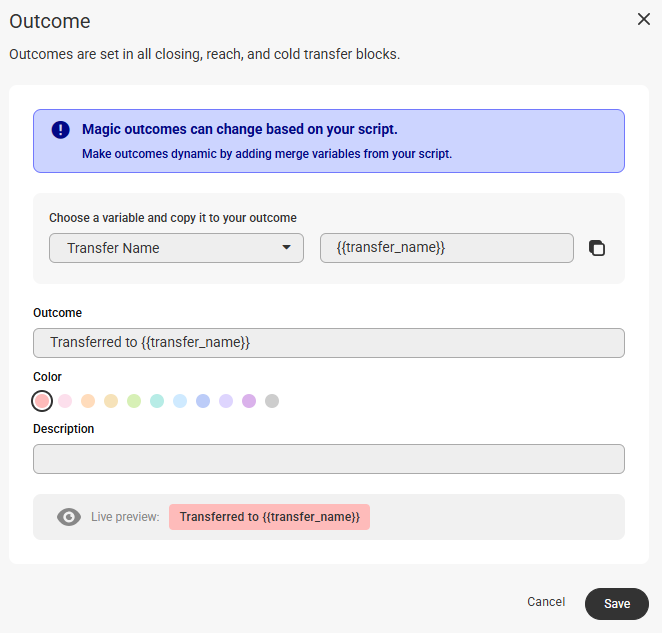Click the eye icon beside Live preview

[x=69, y=517]
